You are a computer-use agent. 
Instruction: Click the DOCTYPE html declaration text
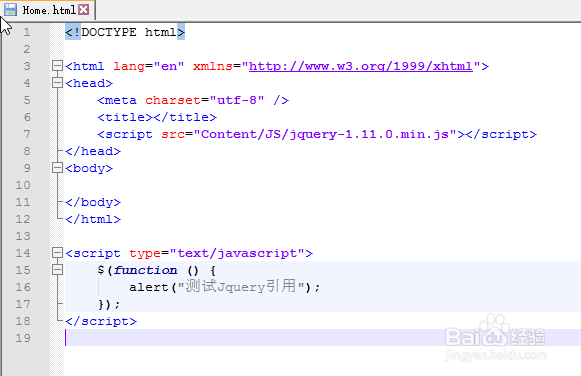tap(125, 32)
